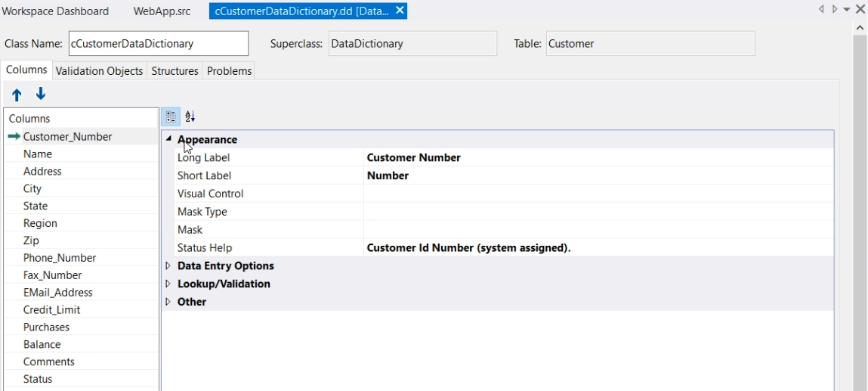The image size is (868, 391).
Task: Switch to the WebApp.src tab
Action: click(x=162, y=11)
